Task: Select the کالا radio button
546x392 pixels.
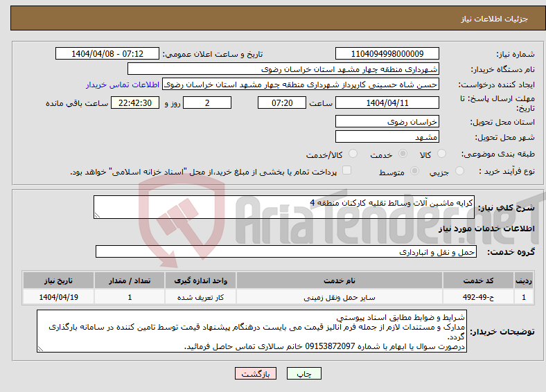Action: point(441,154)
